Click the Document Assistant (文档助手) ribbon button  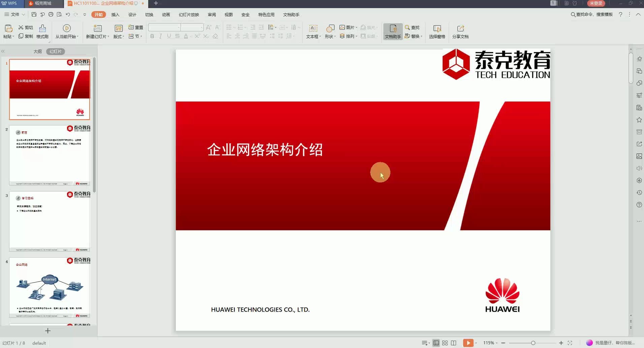(393, 31)
